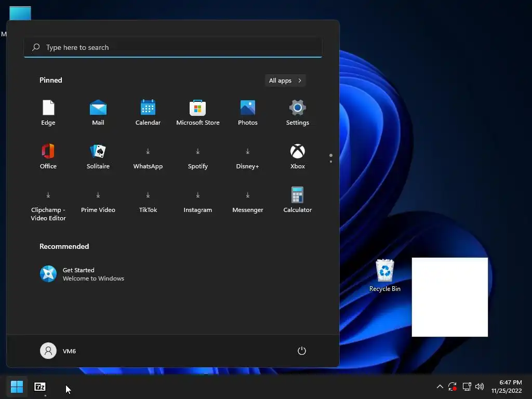Select the cyan desktop icon at top left
Screen dimensions: 532x399
[x=20, y=13]
